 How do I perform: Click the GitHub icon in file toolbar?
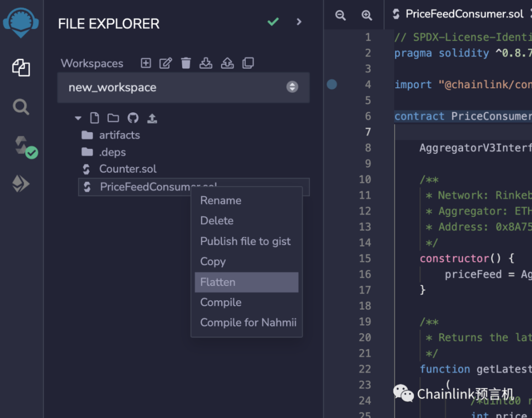click(133, 118)
